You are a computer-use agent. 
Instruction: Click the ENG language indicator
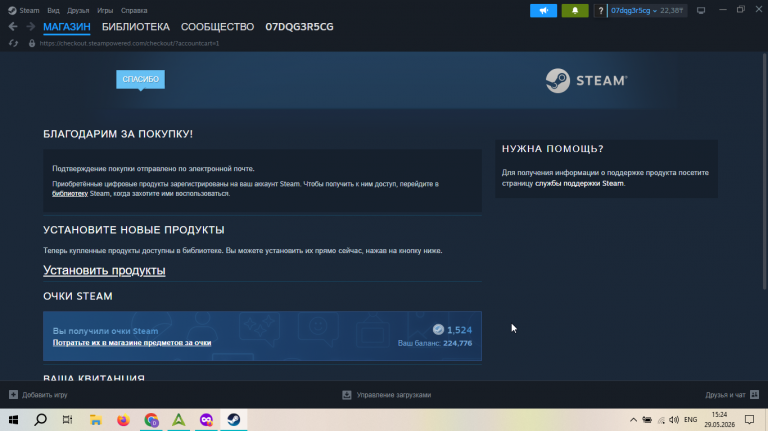(691, 420)
